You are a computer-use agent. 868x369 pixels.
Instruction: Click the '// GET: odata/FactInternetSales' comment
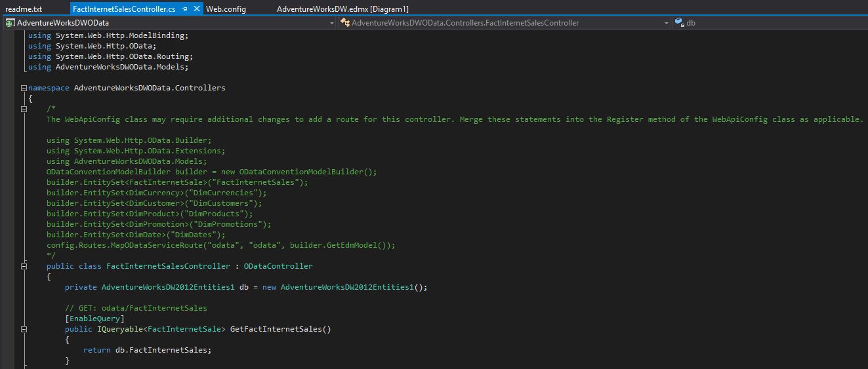point(136,308)
